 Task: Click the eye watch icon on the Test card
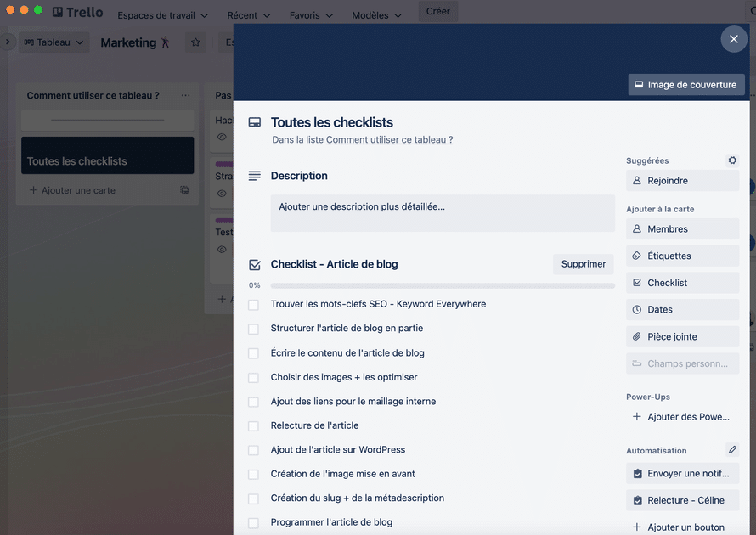tap(222, 249)
